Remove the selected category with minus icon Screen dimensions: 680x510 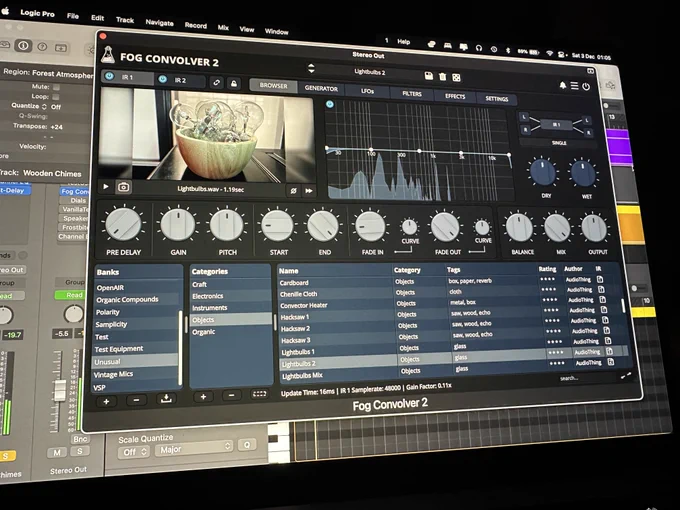pos(232,395)
